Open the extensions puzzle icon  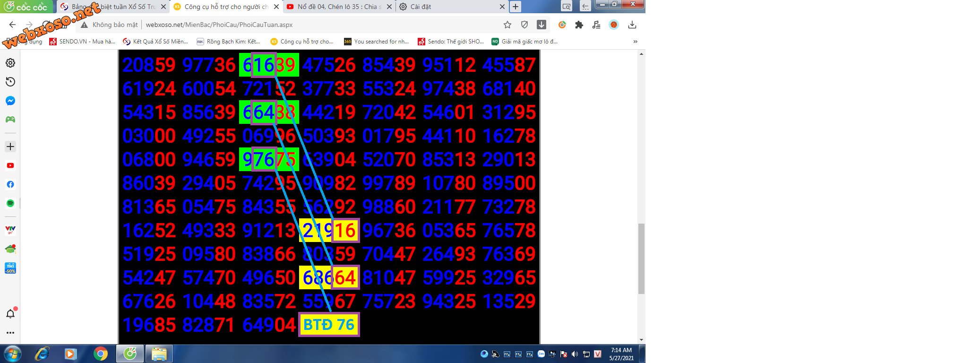pyautogui.click(x=579, y=25)
